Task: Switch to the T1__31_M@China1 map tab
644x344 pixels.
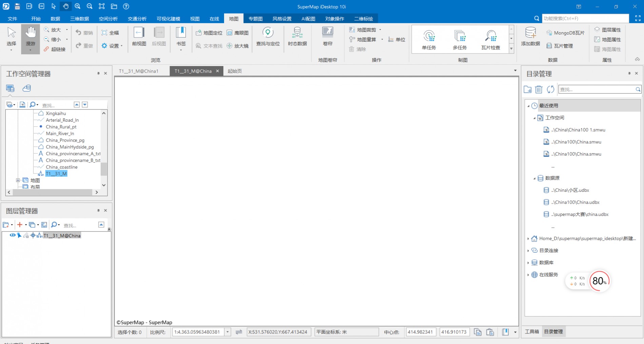Action: pos(139,71)
